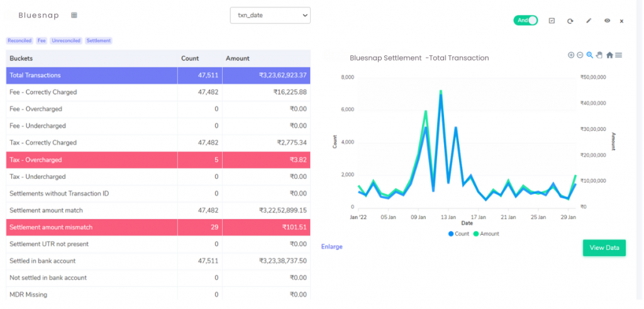Click the grid icon next to Bluesnap
The height and width of the screenshot is (309, 644).
point(74,15)
